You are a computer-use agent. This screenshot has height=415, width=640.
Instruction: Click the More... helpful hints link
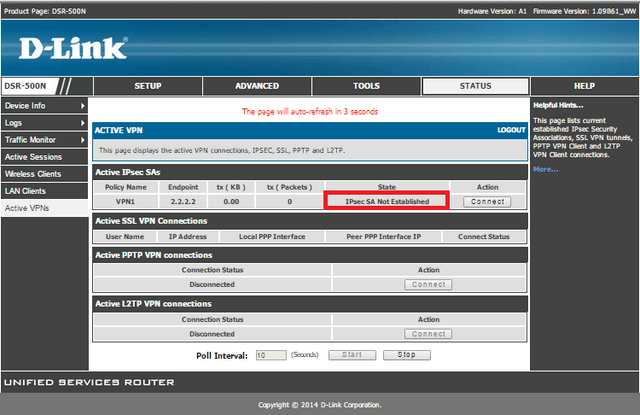(546, 169)
